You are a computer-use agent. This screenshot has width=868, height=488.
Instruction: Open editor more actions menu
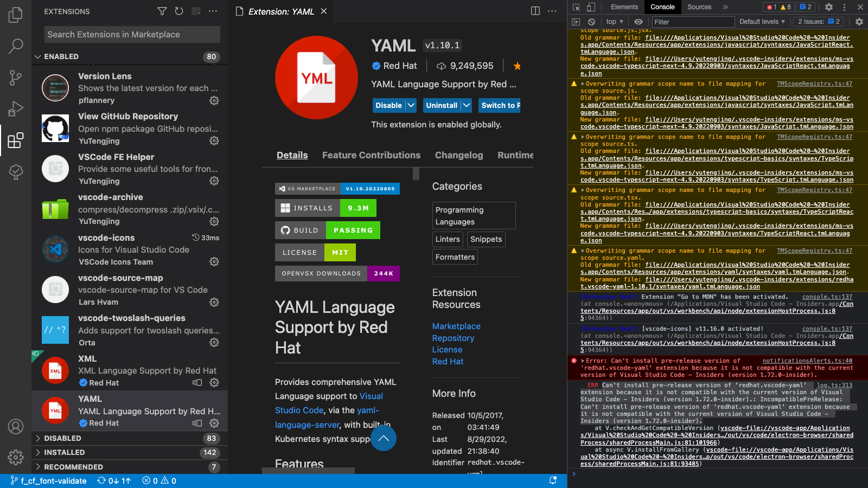[552, 11]
